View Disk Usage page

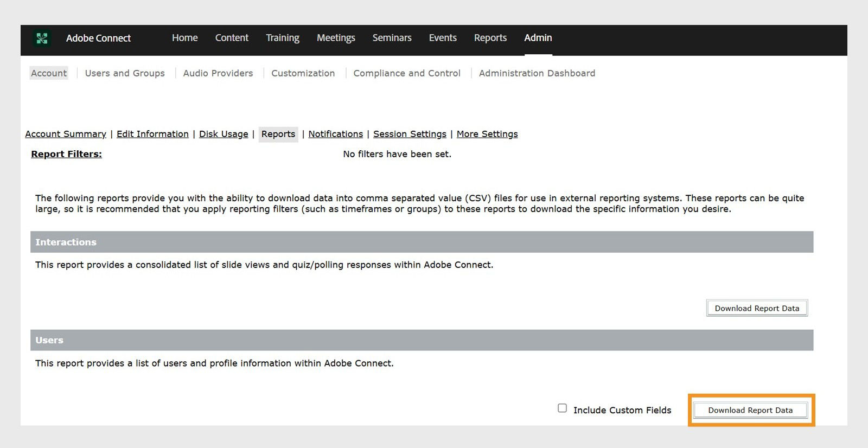coord(224,134)
